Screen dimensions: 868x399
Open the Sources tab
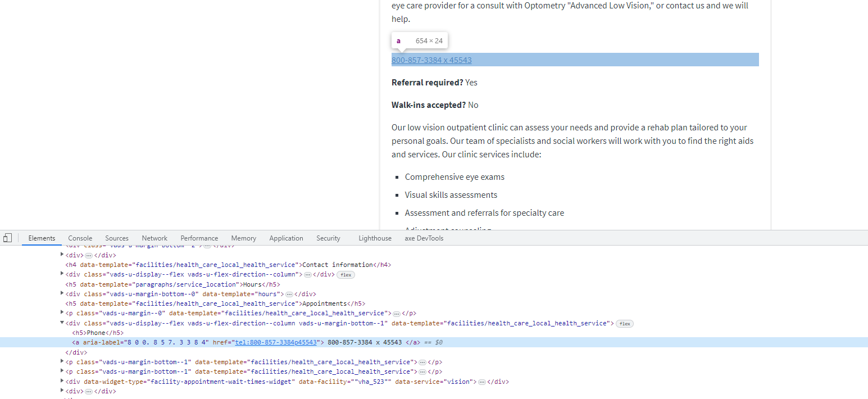pos(117,238)
